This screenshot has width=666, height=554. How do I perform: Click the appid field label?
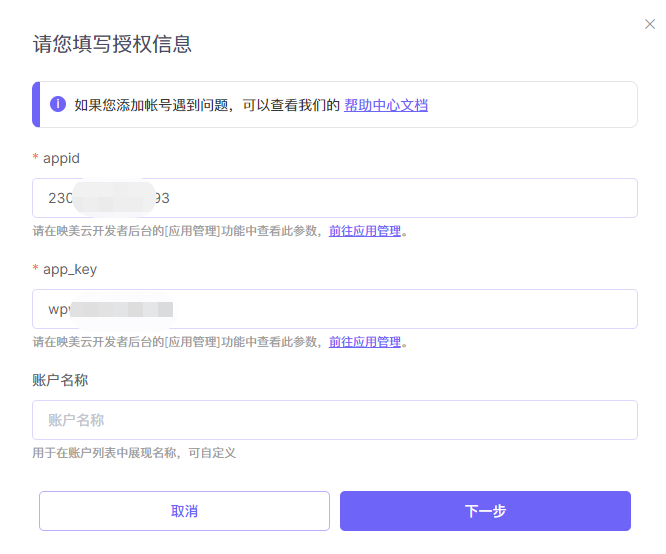[61, 158]
